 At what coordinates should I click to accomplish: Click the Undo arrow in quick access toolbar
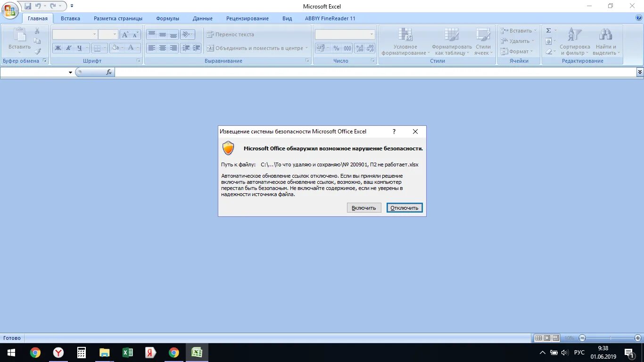coord(38,6)
